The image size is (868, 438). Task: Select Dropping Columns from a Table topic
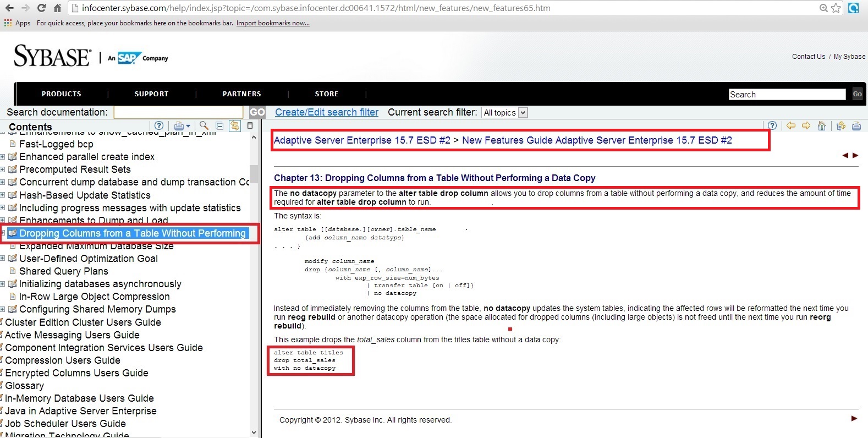[133, 233]
